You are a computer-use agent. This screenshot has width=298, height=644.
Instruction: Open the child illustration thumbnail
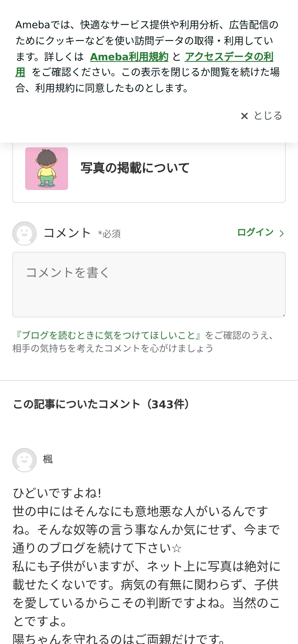point(47,169)
